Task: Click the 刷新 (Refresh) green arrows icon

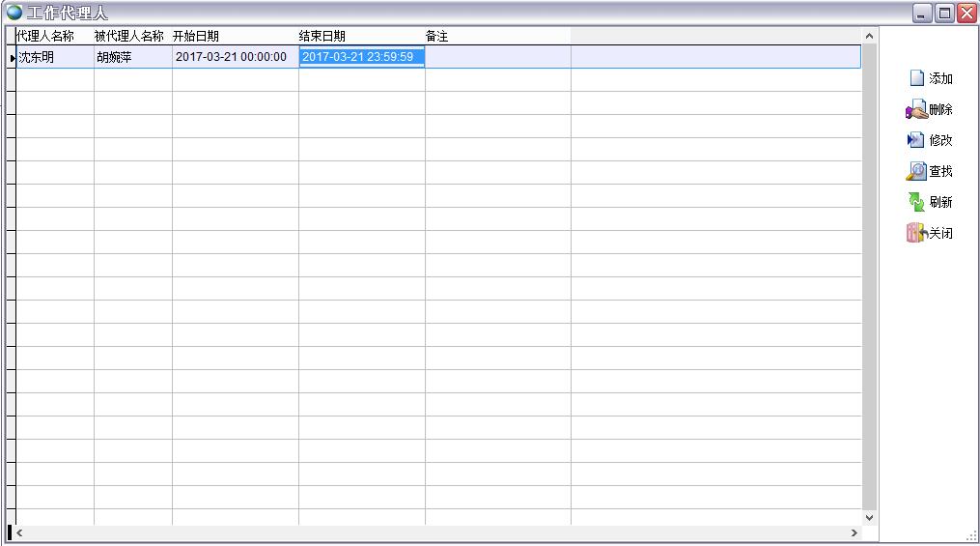Action: 916,202
